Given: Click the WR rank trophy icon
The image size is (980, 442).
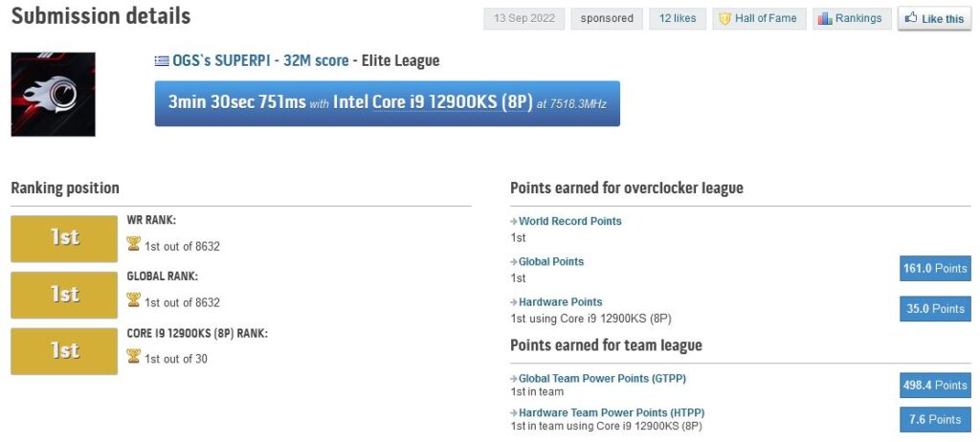Looking at the screenshot, I should 133,244.
